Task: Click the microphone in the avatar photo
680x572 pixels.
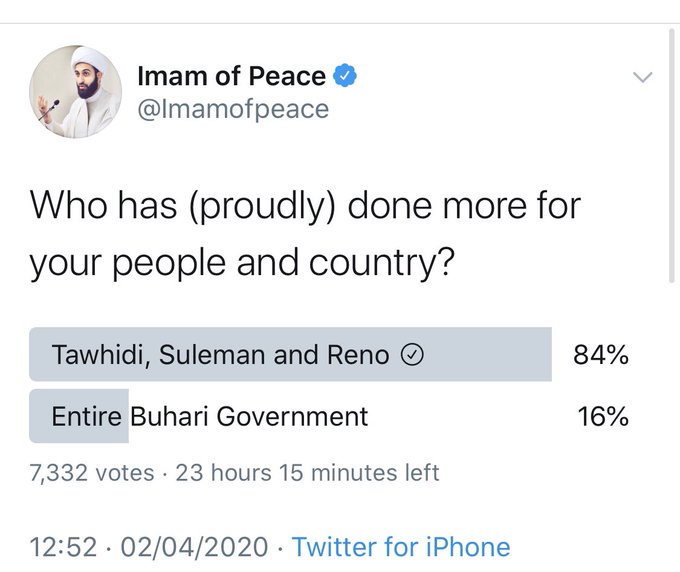Action: point(52,107)
